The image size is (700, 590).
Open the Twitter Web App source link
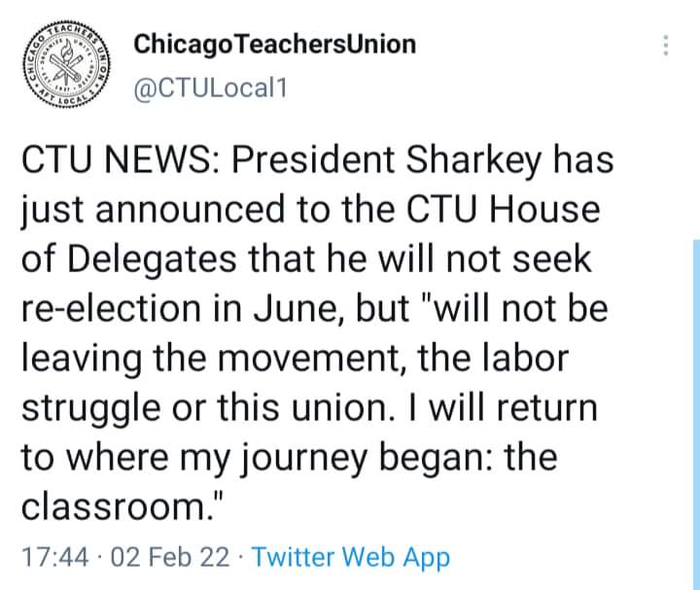pyautogui.click(x=351, y=557)
